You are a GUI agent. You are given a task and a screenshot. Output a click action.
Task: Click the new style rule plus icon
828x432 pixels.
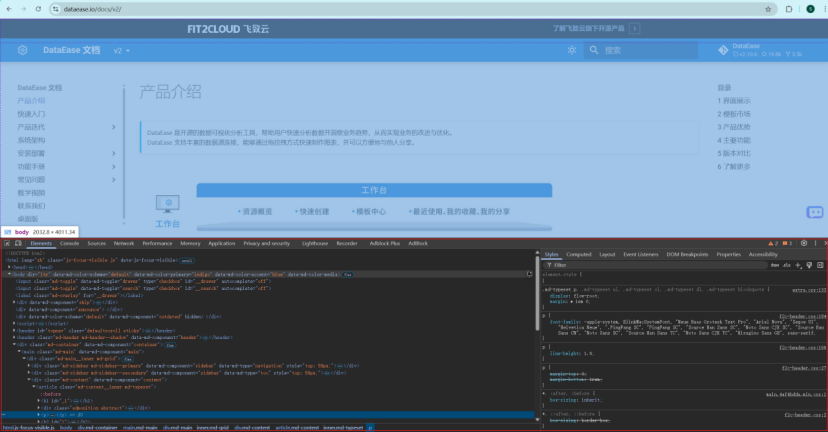pos(798,265)
